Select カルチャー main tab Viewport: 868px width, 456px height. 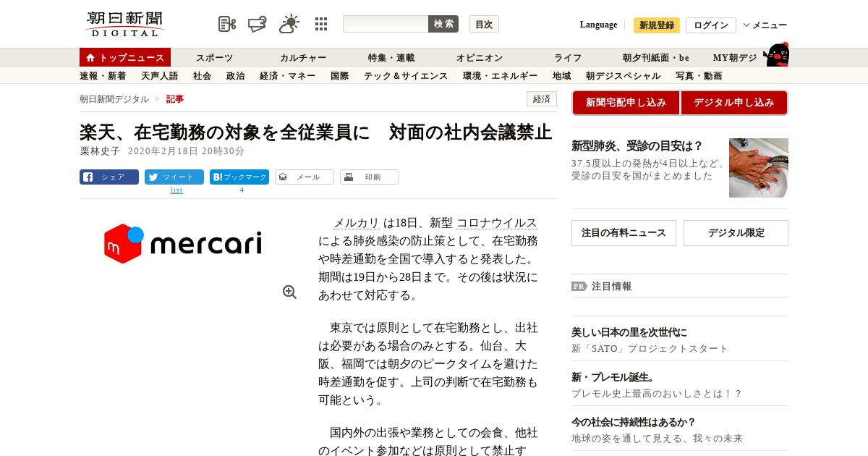point(303,58)
